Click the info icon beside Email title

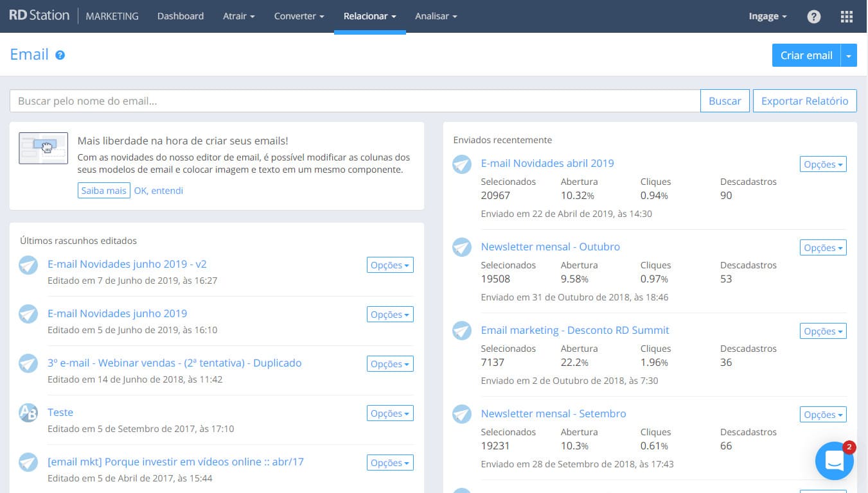60,55
